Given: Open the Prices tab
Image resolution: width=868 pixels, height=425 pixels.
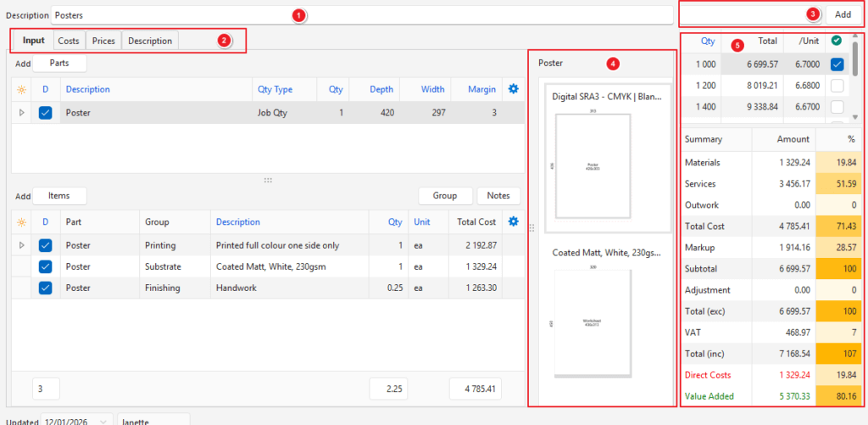Looking at the screenshot, I should coord(103,41).
